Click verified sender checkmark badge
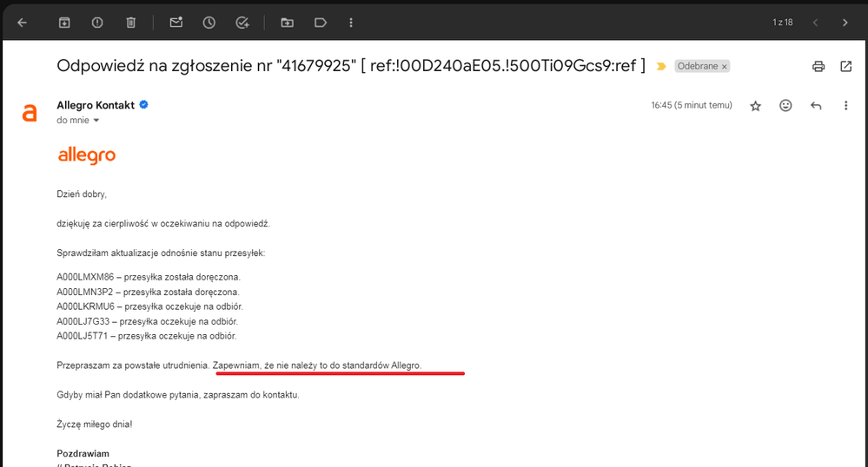The image size is (868, 467). coord(144,104)
